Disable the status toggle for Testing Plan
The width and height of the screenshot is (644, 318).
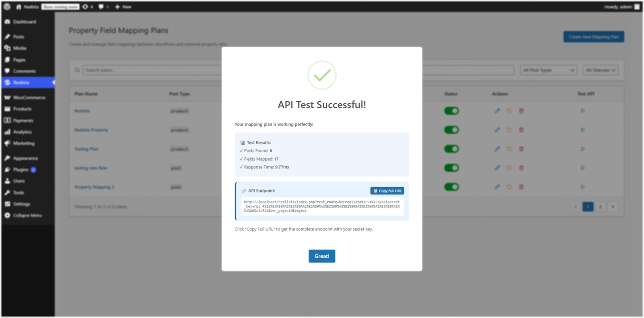(x=451, y=149)
